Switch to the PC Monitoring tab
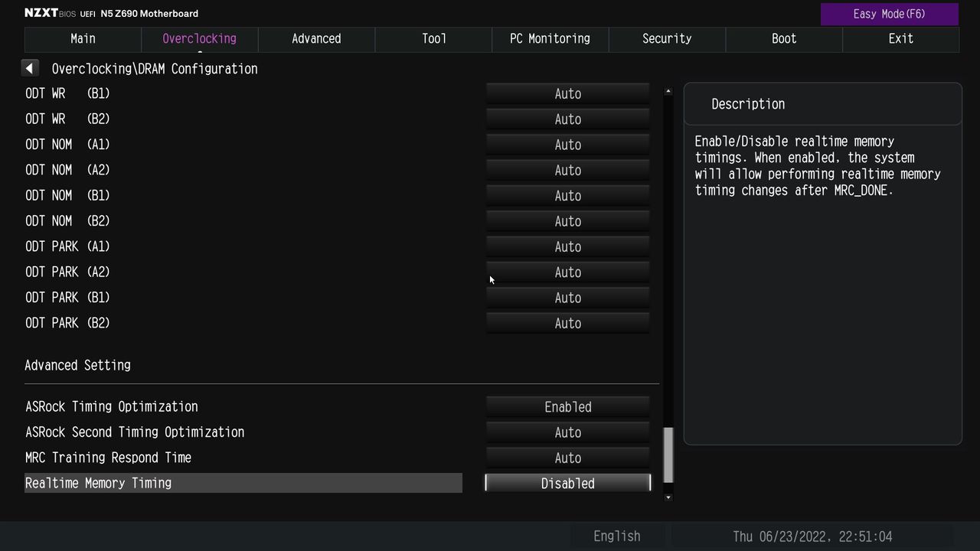Viewport: 980px width, 551px height. (x=550, y=39)
